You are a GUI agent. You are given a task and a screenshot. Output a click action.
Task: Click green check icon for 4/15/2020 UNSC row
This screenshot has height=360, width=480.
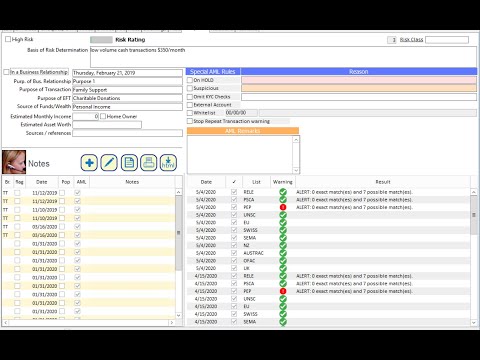coord(283,299)
